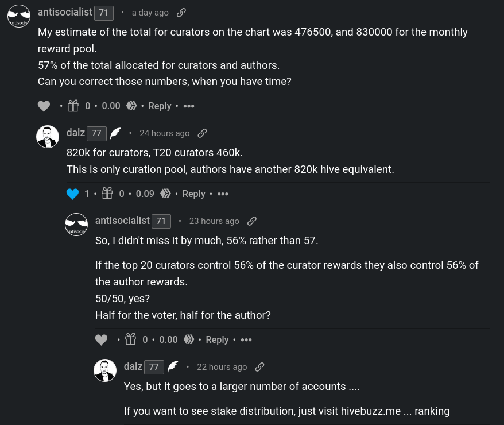
Task: Reply to antisocialist's first comment
Action: 160,106
